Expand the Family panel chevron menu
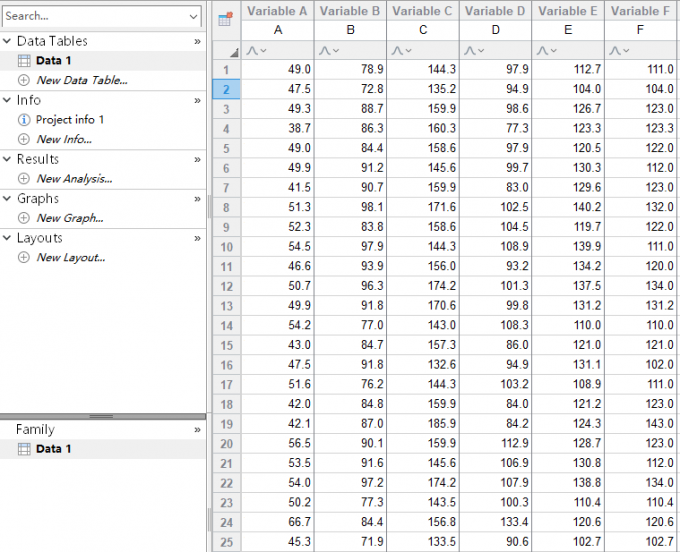Viewport: 680px width, 552px height. point(197,429)
